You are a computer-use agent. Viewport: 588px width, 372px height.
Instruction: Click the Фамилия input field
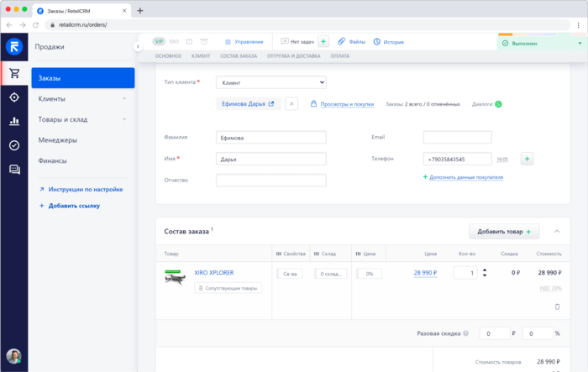271,137
